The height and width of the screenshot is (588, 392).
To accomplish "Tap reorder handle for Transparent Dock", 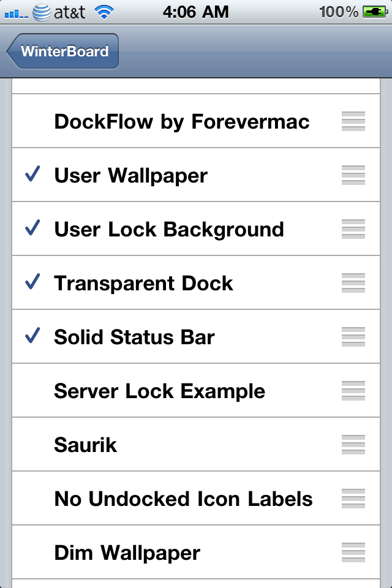I will [353, 283].
